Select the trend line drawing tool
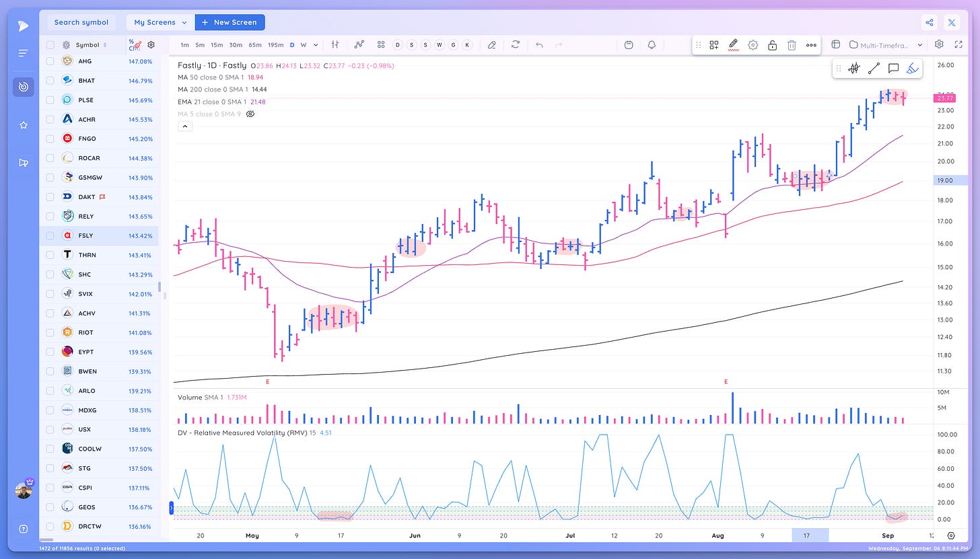 pyautogui.click(x=874, y=68)
